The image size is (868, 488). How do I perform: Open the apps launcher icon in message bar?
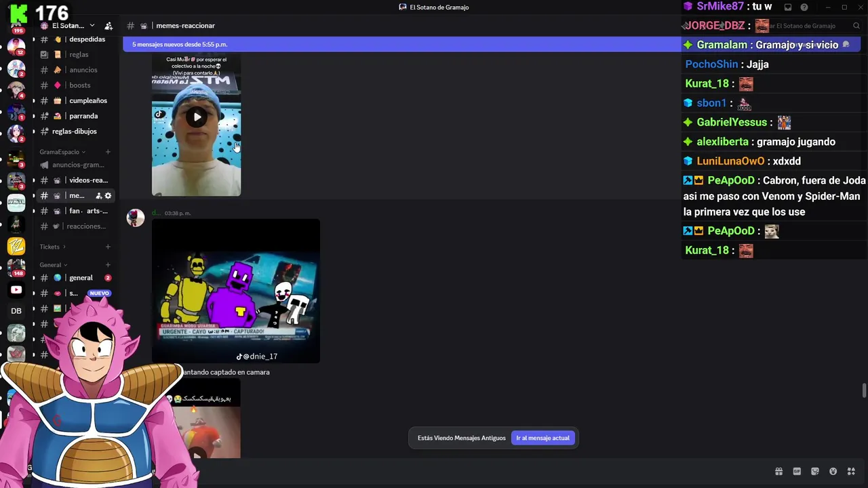tap(852, 472)
